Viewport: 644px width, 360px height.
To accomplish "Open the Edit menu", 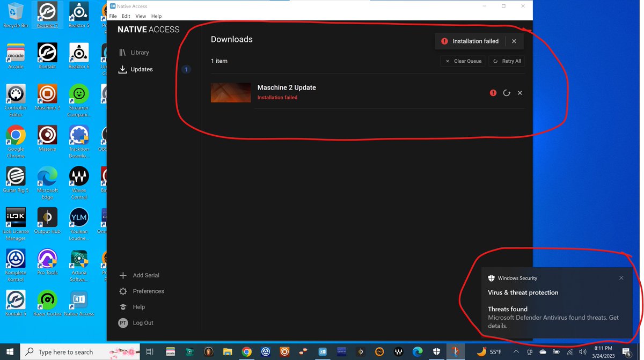I will click(x=126, y=16).
